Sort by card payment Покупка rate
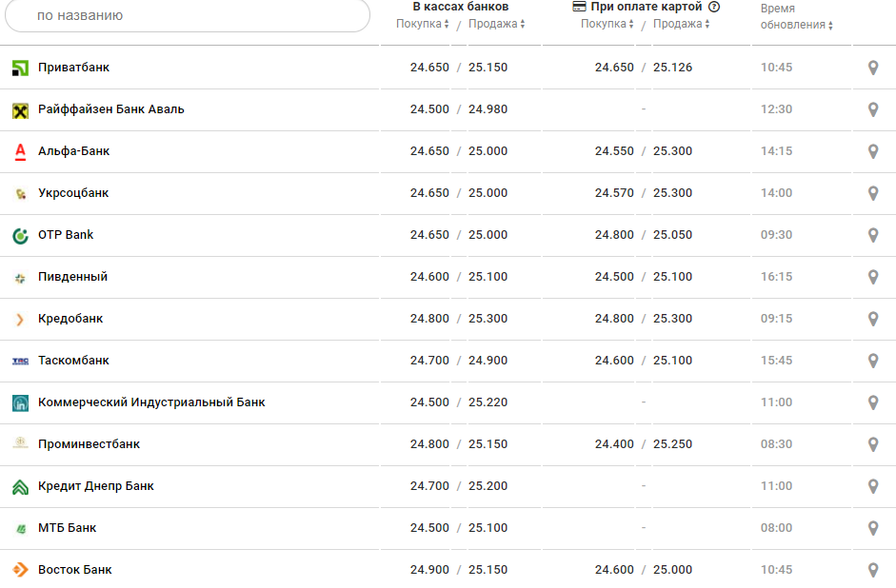This screenshot has height=588, width=896. coord(607,24)
